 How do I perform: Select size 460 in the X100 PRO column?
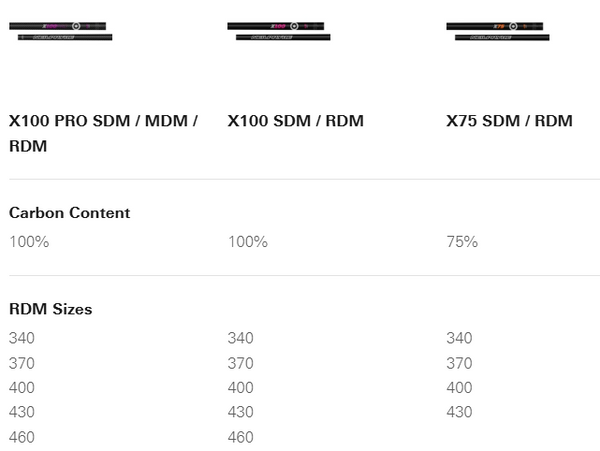pos(21,437)
